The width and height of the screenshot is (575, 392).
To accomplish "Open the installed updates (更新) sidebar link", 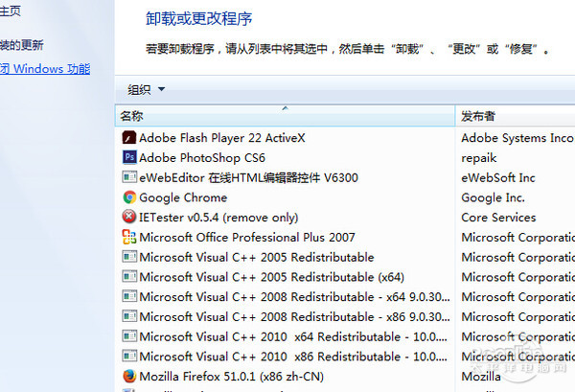I will tap(22, 45).
